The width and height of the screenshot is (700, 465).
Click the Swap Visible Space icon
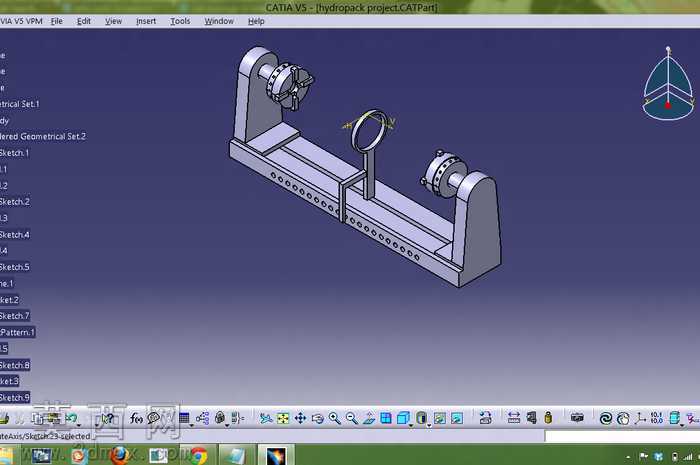(457, 418)
